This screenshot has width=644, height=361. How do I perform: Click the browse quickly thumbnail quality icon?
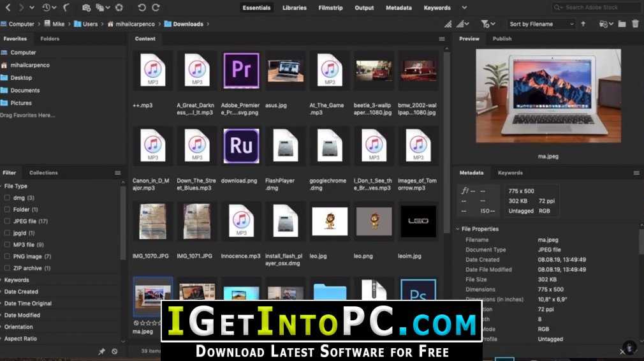pos(448,24)
